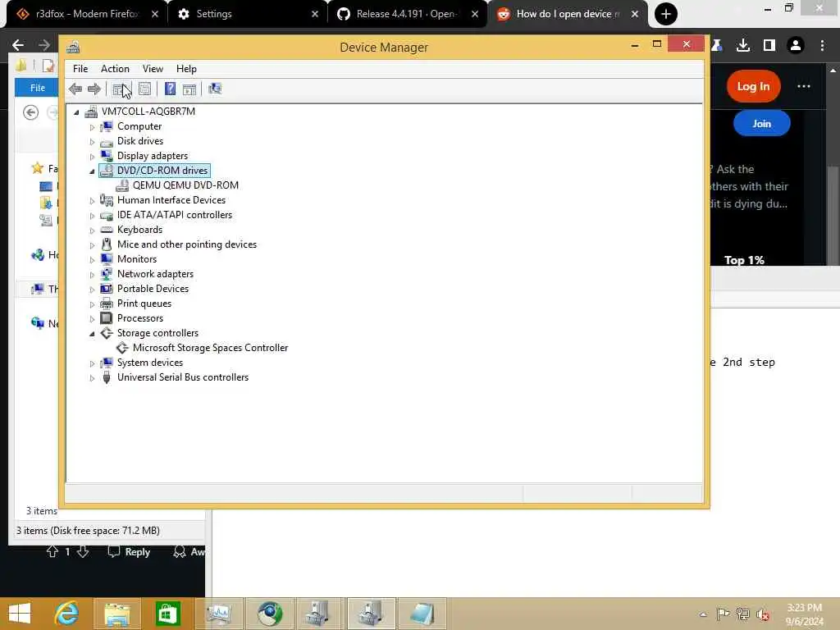Expand the Display adapters category
The width and height of the screenshot is (840, 630).
[x=92, y=157]
